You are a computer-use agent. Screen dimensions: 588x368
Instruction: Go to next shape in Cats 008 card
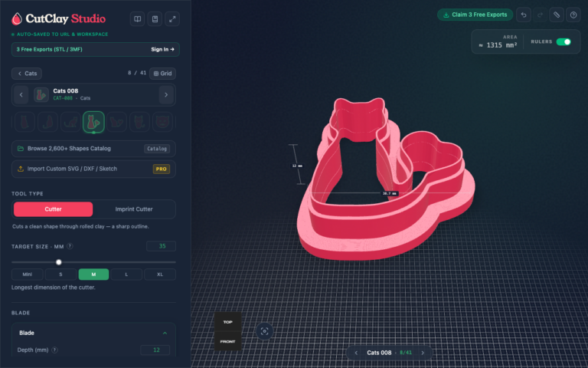(166, 94)
